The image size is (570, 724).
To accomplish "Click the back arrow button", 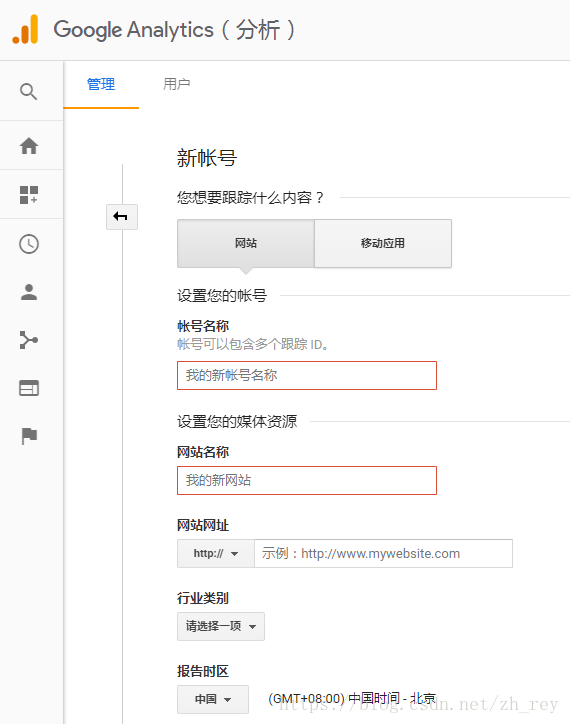I will tap(122, 217).
